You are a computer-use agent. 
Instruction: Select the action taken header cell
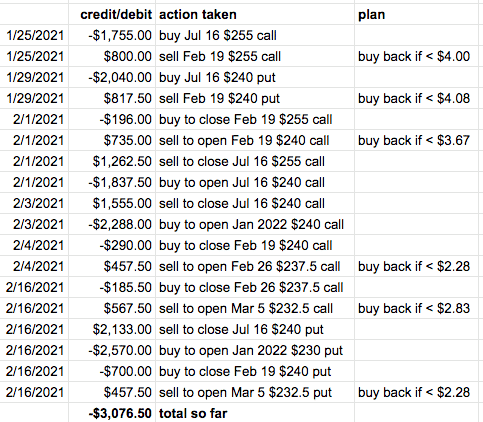coord(255,14)
